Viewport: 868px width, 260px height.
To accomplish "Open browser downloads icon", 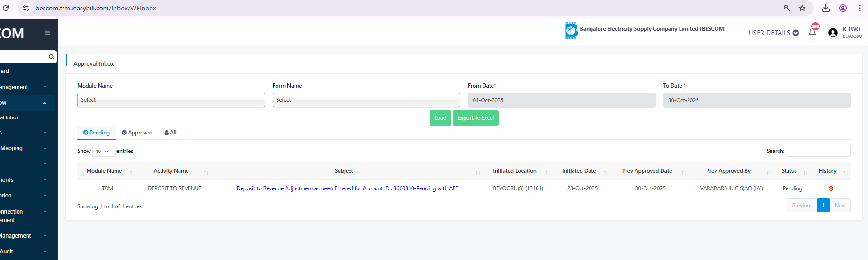I will pos(826,8).
